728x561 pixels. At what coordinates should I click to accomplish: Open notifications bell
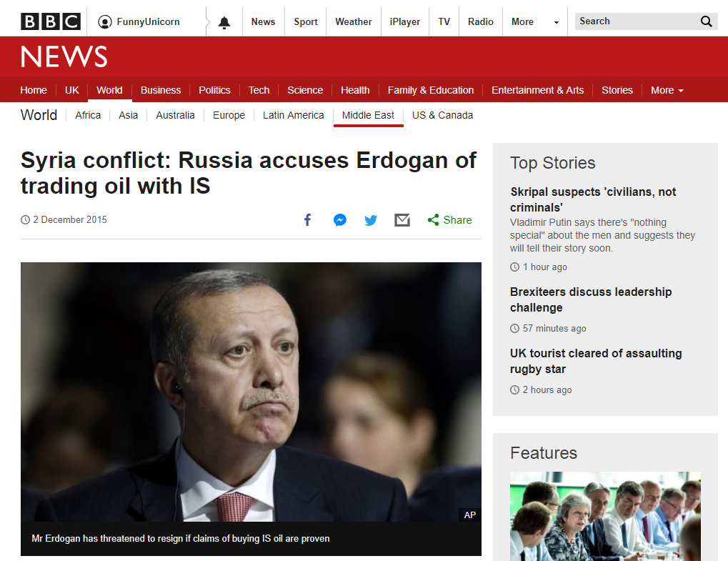pyautogui.click(x=224, y=22)
